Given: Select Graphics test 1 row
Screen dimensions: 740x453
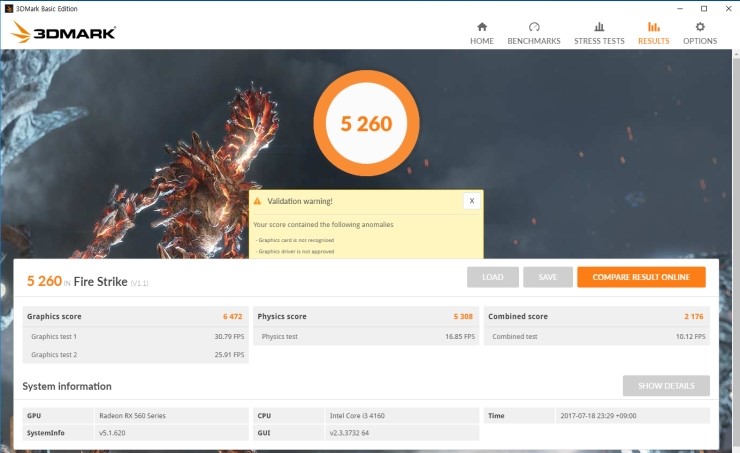Looking at the screenshot, I should click(x=135, y=336).
